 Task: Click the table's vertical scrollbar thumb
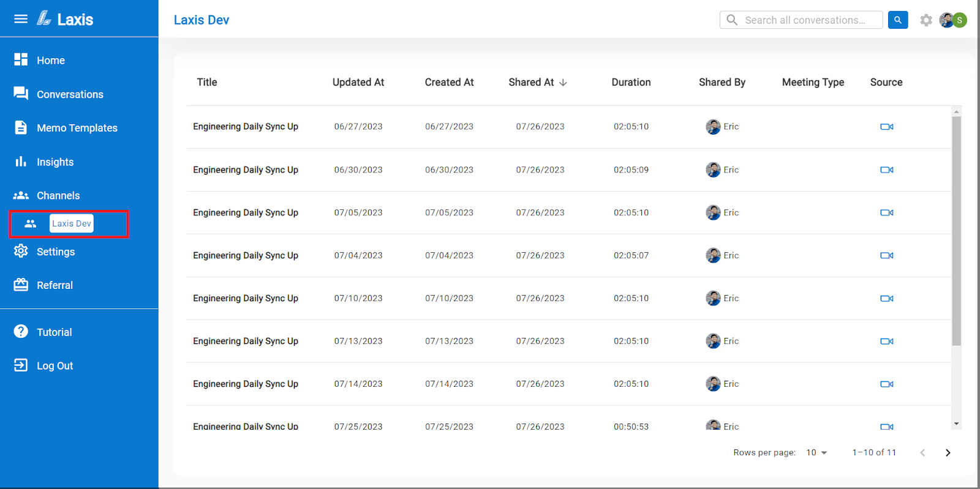(x=956, y=231)
